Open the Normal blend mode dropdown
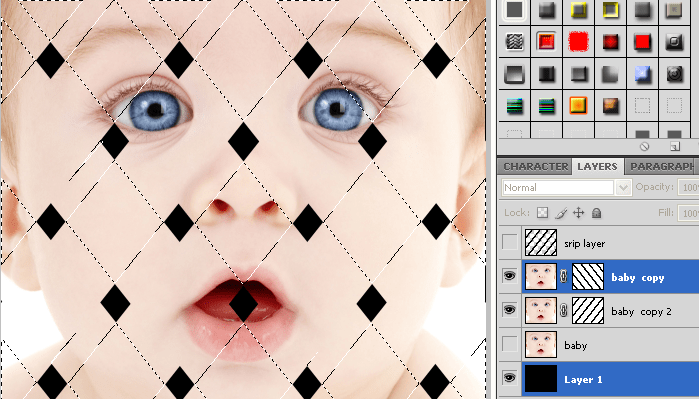The height and width of the screenshot is (399, 699). coord(567,188)
